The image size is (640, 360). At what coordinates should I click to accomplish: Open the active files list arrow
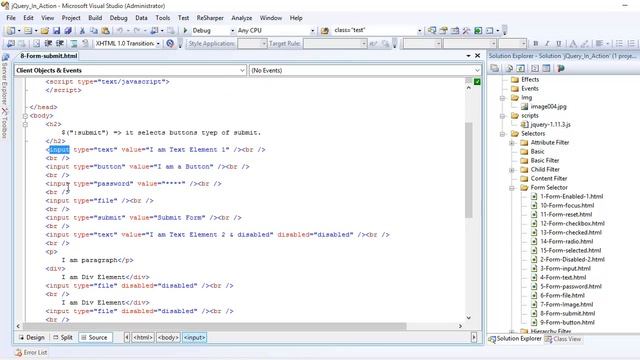coord(469,56)
